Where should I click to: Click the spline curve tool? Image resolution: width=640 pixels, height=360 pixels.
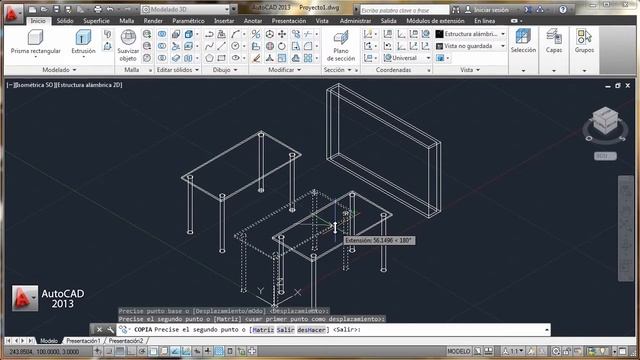(x=209, y=46)
